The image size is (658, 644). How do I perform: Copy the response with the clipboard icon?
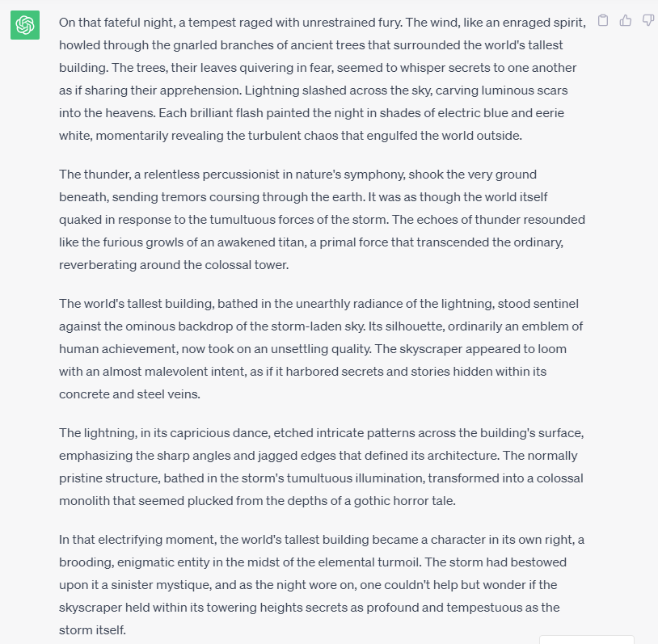[603, 20]
